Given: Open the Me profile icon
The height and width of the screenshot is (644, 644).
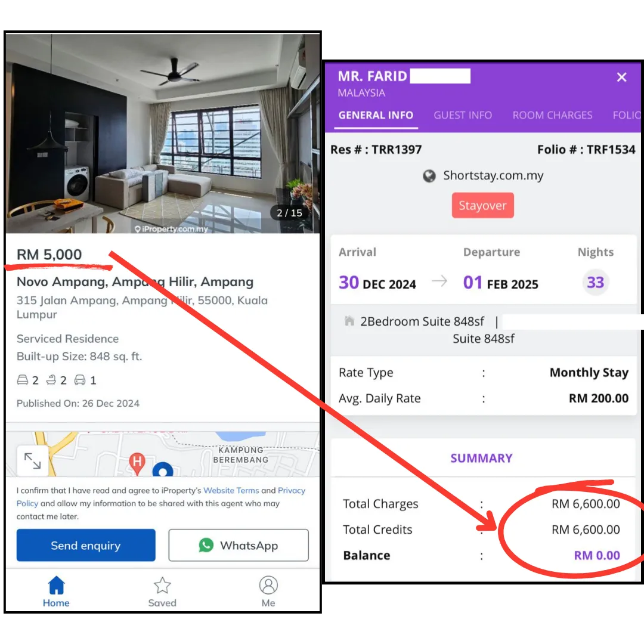Looking at the screenshot, I should (x=268, y=585).
